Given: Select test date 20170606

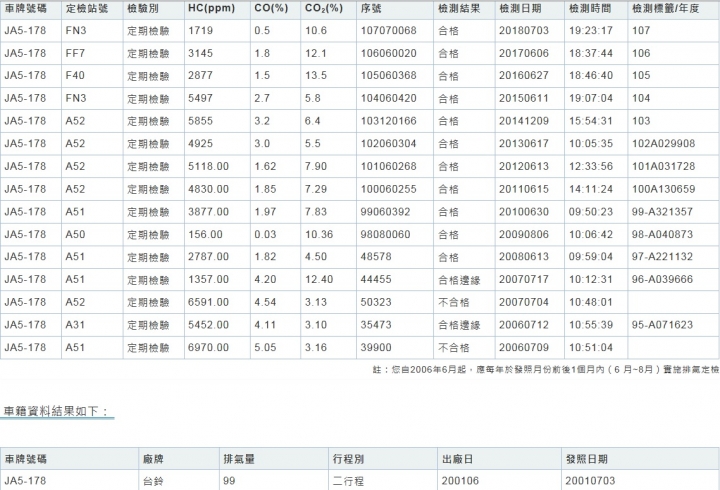Looking at the screenshot, I should [524, 53].
